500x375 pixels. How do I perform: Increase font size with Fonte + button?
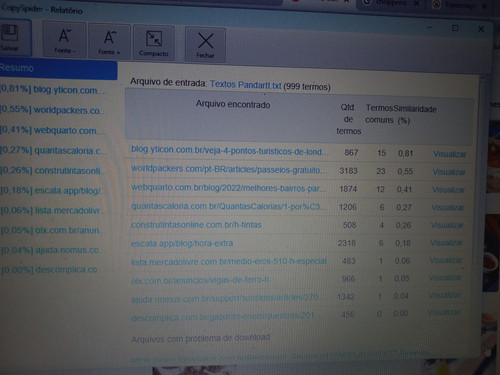(109, 41)
